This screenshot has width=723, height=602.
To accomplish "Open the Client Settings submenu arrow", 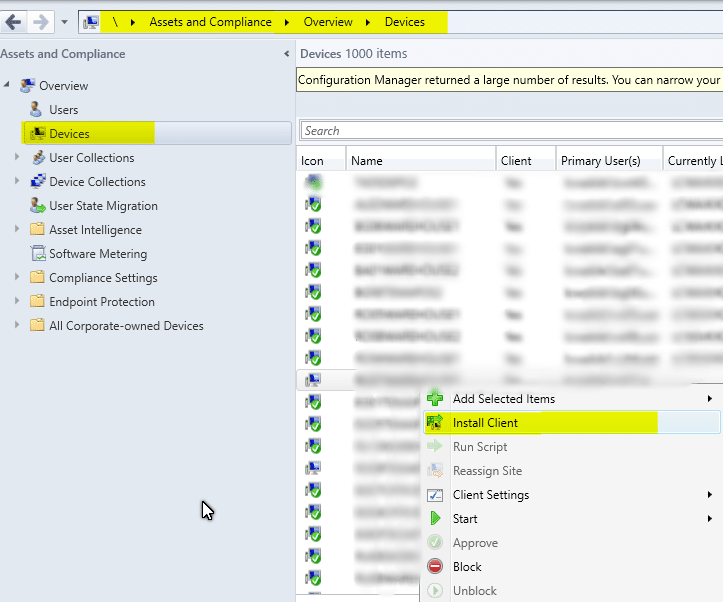I will pyautogui.click(x=710, y=495).
